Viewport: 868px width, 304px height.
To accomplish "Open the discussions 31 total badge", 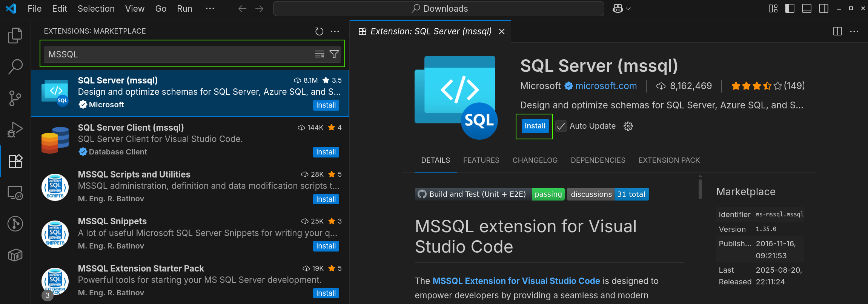I will (608, 194).
